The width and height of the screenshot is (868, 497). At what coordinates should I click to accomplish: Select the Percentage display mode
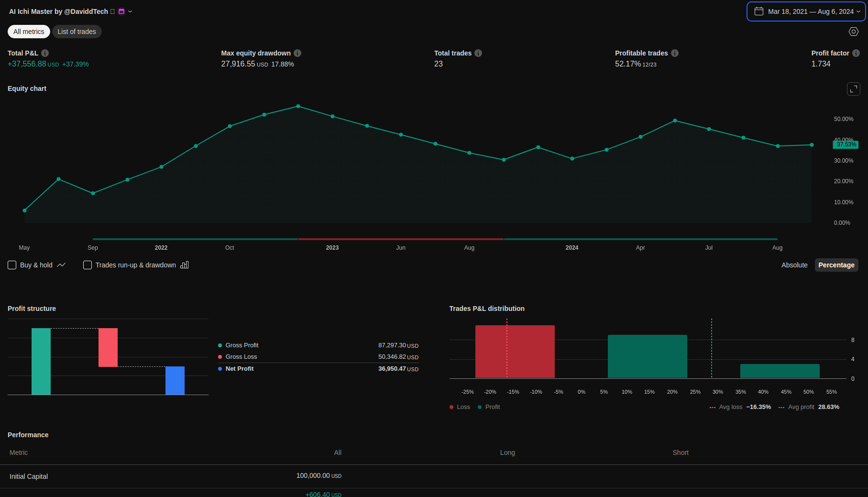[x=836, y=265]
